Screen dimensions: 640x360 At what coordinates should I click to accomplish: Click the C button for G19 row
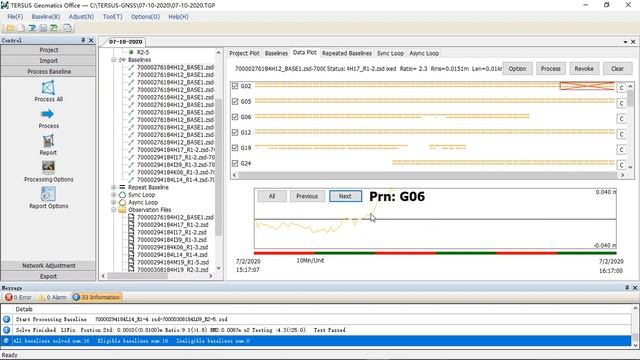tap(621, 150)
